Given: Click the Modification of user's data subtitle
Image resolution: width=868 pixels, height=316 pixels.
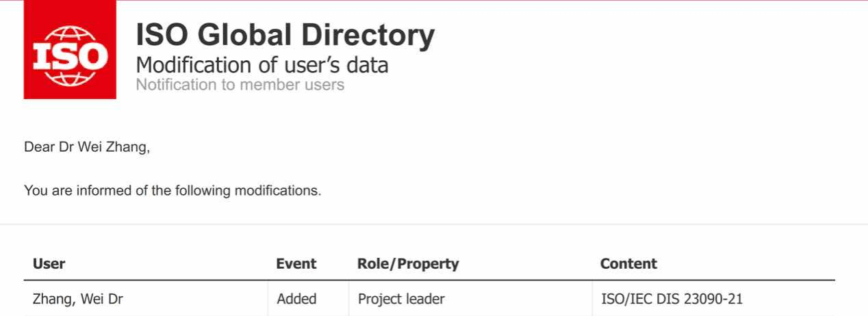Looking at the screenshot, I should (262, 65).
